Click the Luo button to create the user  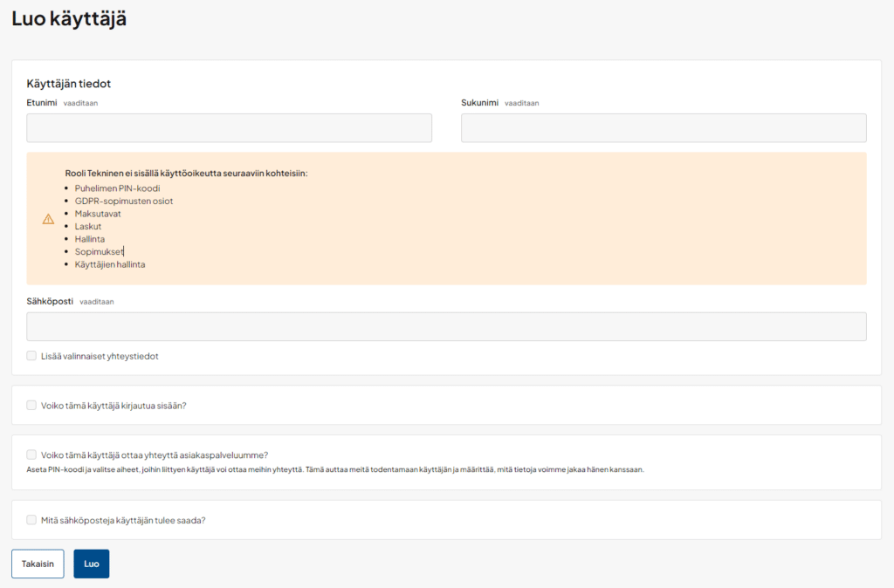pos(91,564)
